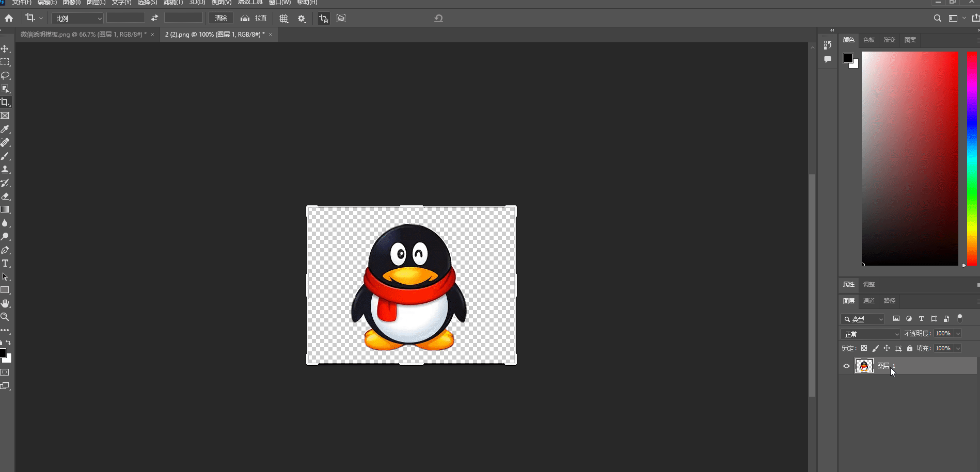The width and height of the screenshot is (980, 472).
Task: Open the 正常 blend mode dropdown
Action: click(871, 334)
